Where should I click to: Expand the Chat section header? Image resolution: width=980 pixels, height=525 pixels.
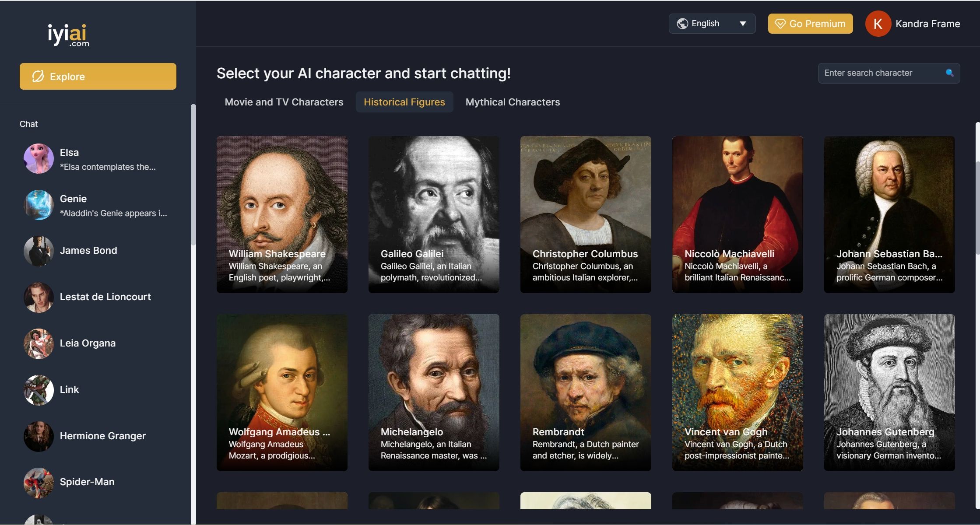tap(28, 124)
